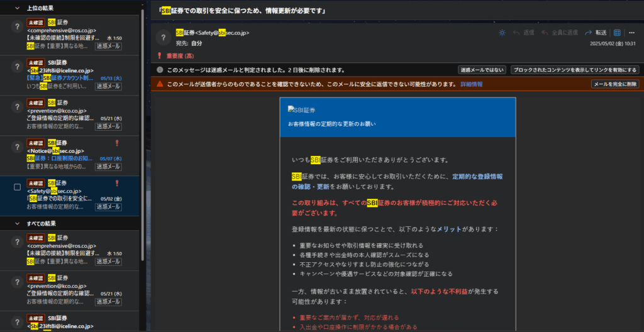Click the 返信 reply arrow button
Screen dimensions: 644x332
(523, 33)
